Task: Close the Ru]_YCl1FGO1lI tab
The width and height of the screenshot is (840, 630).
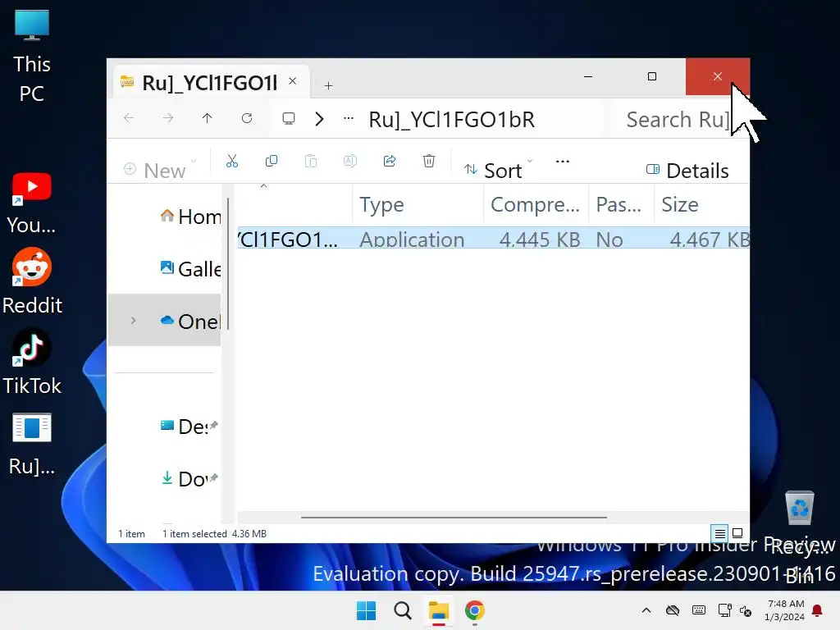Action: pos(293,81)
